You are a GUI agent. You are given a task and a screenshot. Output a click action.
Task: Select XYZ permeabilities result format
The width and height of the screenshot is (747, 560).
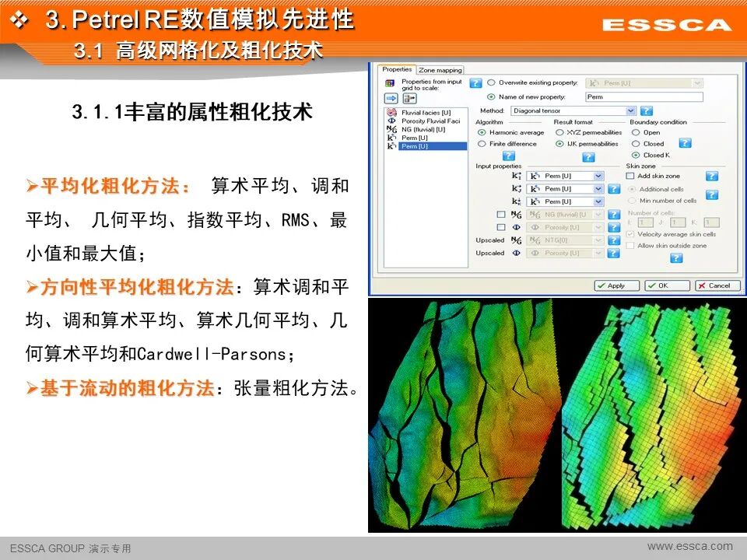tap(559, 132)
